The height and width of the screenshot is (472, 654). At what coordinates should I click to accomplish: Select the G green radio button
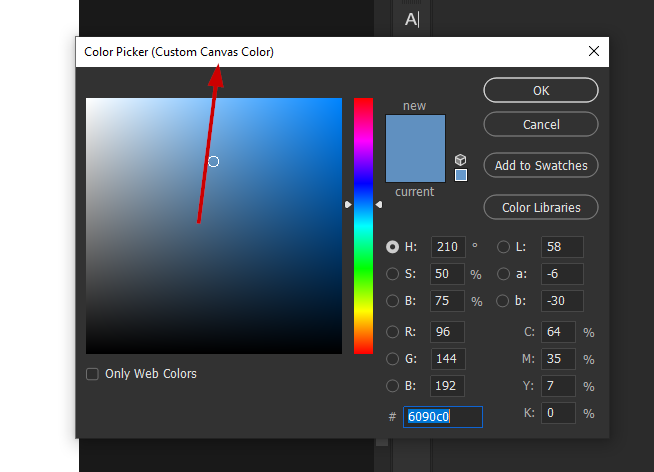click(393, 359)
